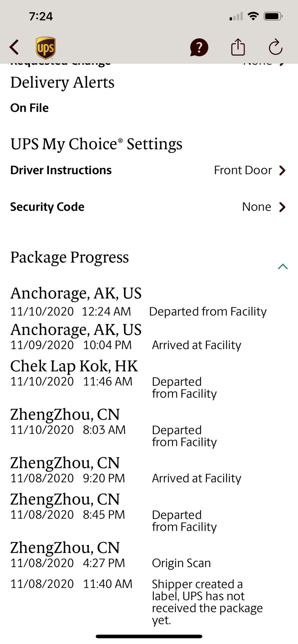The height and width of the screenshot is (644, 298).
Task: Tap the Package Progress heading
Action: (70, 257)
